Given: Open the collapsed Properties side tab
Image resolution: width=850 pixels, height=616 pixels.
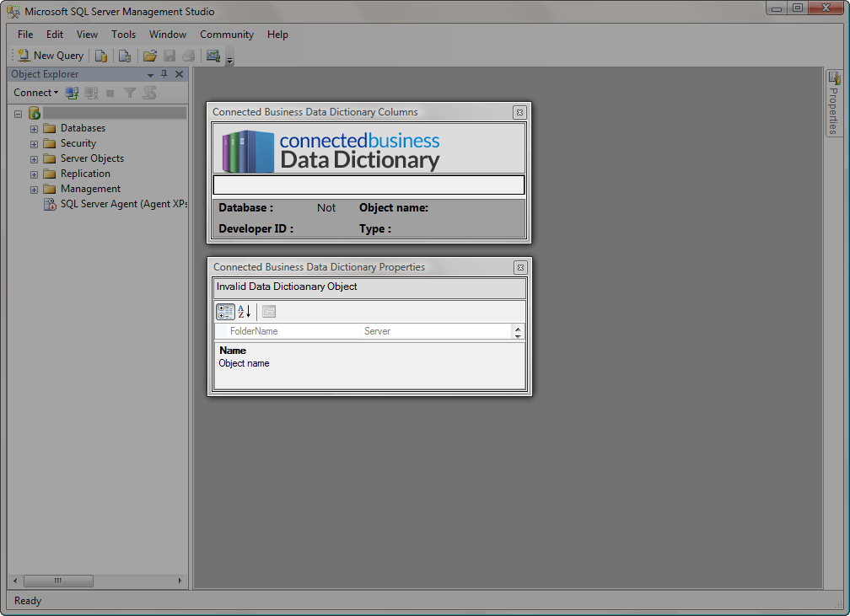Looking at the screenshot, I should coord(833,103).
